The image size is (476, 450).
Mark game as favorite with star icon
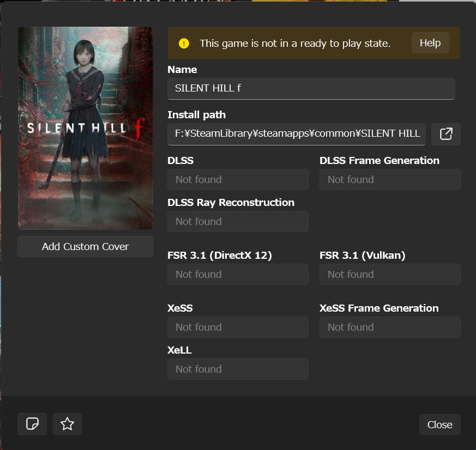point(67,424)
